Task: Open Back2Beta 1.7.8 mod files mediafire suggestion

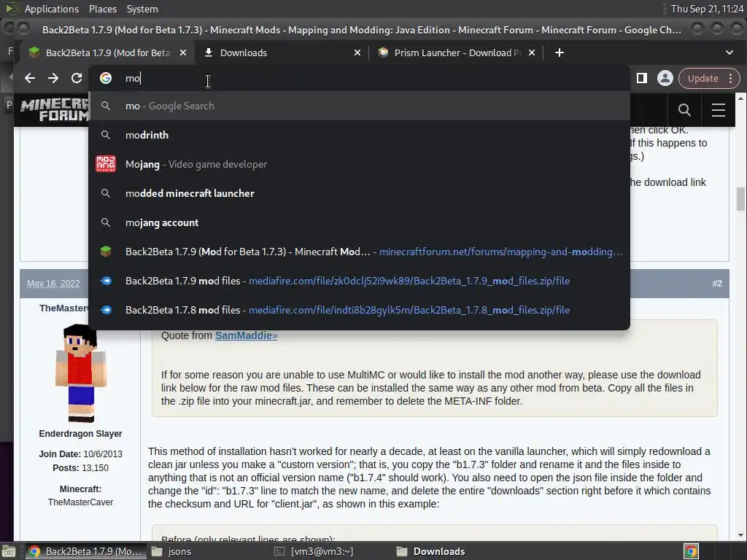Action: pyautogui.click(x=359, y=310)
